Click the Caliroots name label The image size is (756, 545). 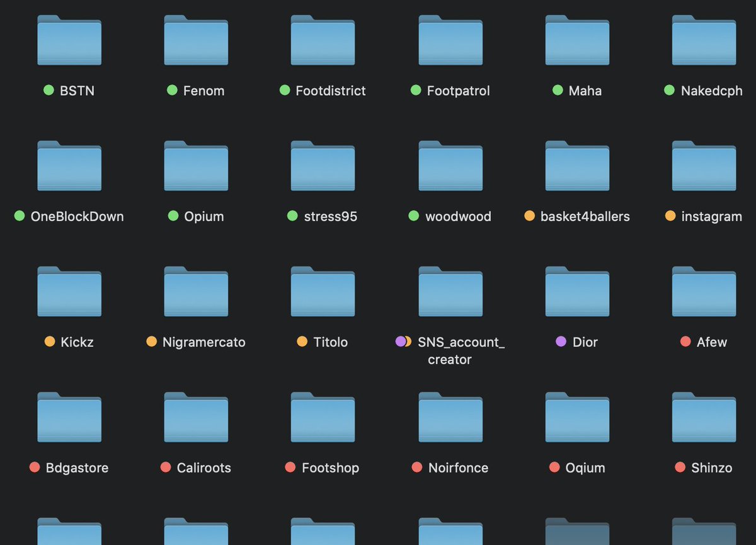click(203, 468)
